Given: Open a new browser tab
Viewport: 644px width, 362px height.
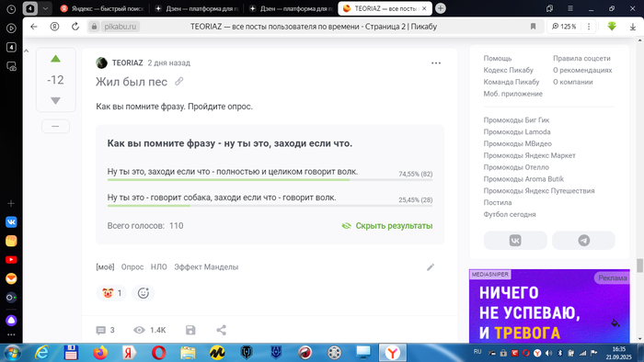Looking at the screenshot, I should point(441,8).
